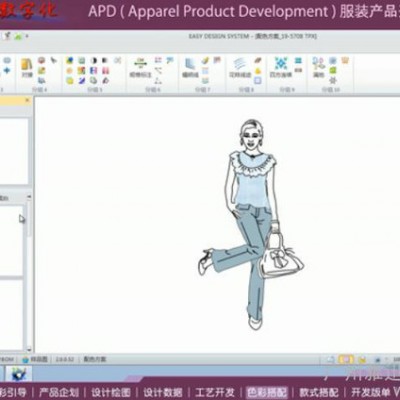Switch to the 工艺开发 tab
The height and width of the screenshot is (400, 400).
[215, 392]
